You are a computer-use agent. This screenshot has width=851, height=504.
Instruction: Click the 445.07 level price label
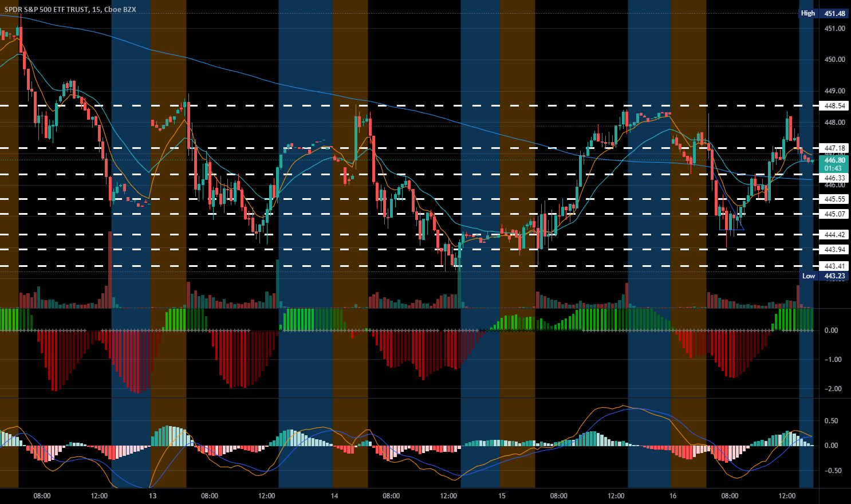point(834,214)
